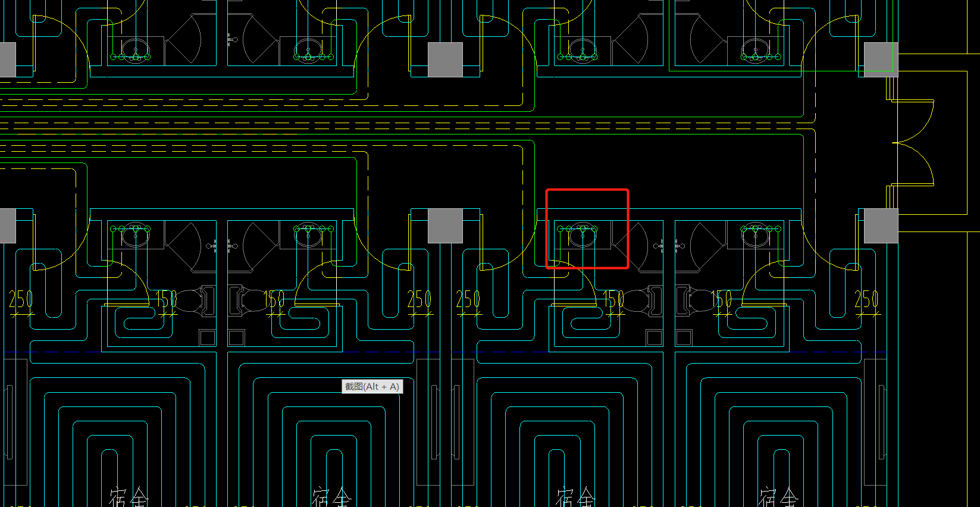Select the leftmost 宿舍 room label
The width and height of the screenshot is (980, 507).
click(x=129, y=497)
